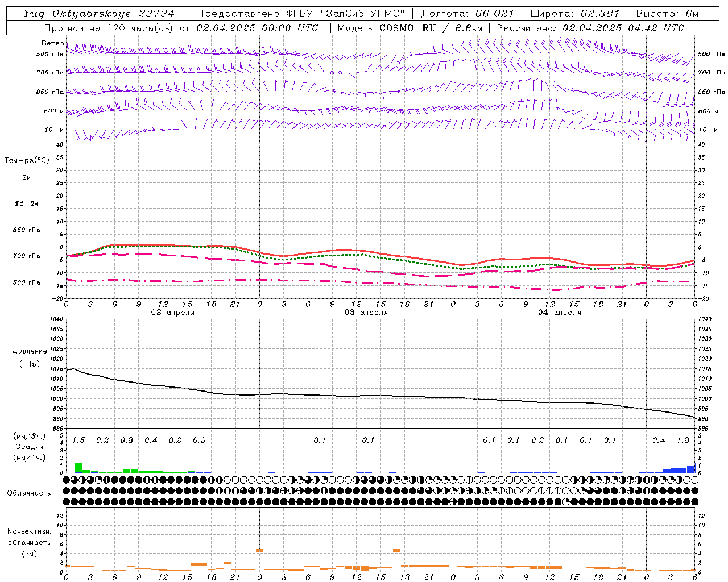Click the Тем-ра(°C) axis title

tap(27, 161)
